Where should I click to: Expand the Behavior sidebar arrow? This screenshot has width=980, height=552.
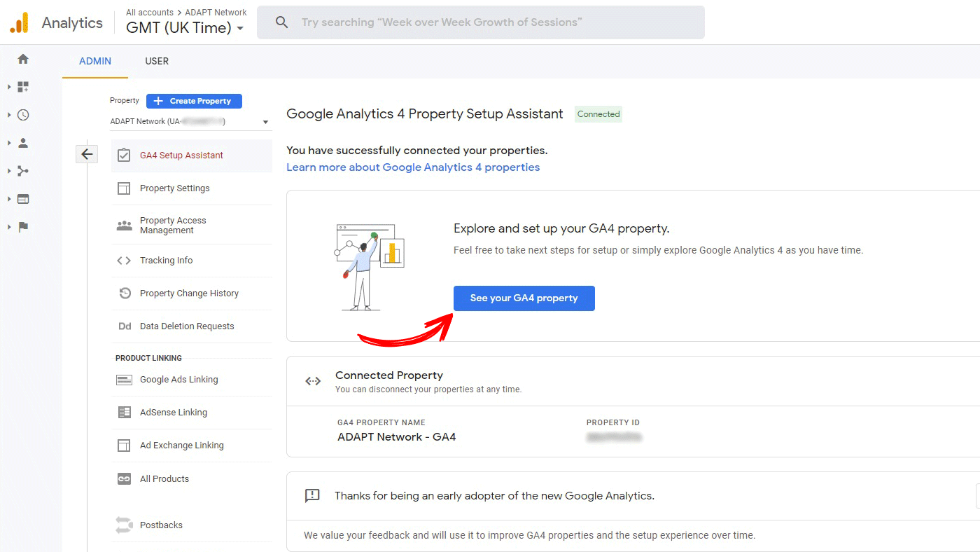coord(9,199)
